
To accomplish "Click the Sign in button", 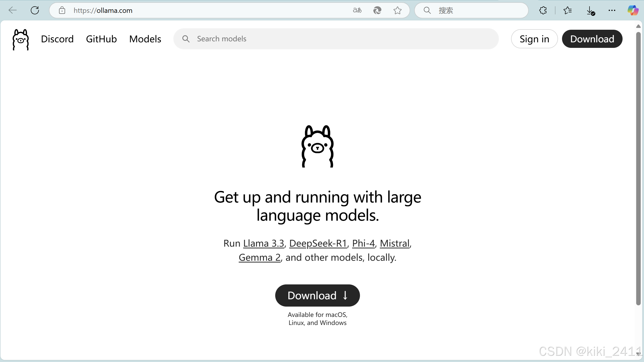I will point(534,39).
